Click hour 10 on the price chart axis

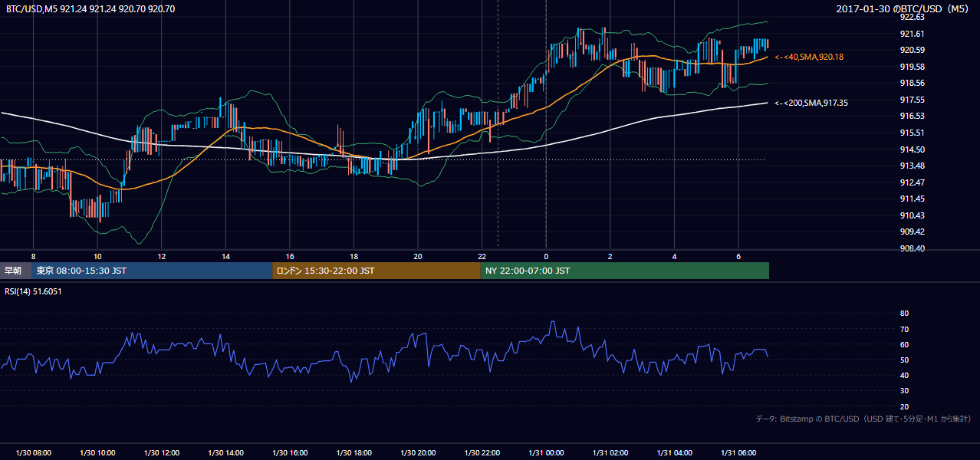[97, 256]
